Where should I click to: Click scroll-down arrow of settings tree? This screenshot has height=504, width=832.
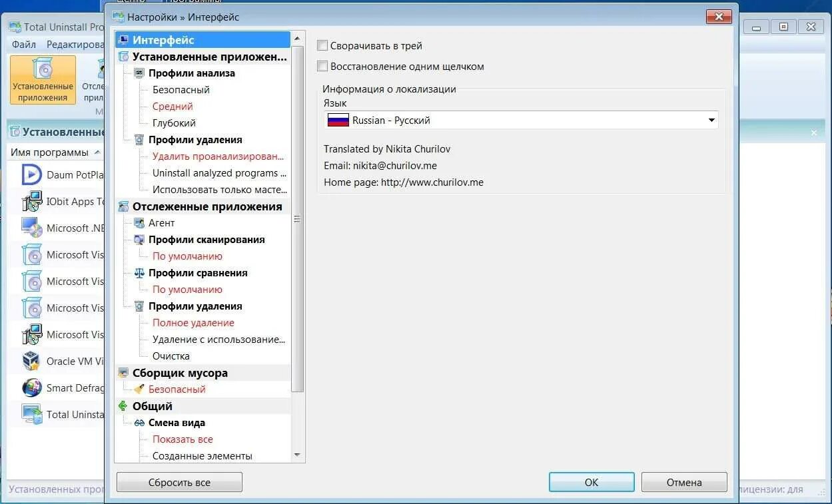[x=297, y=455]
